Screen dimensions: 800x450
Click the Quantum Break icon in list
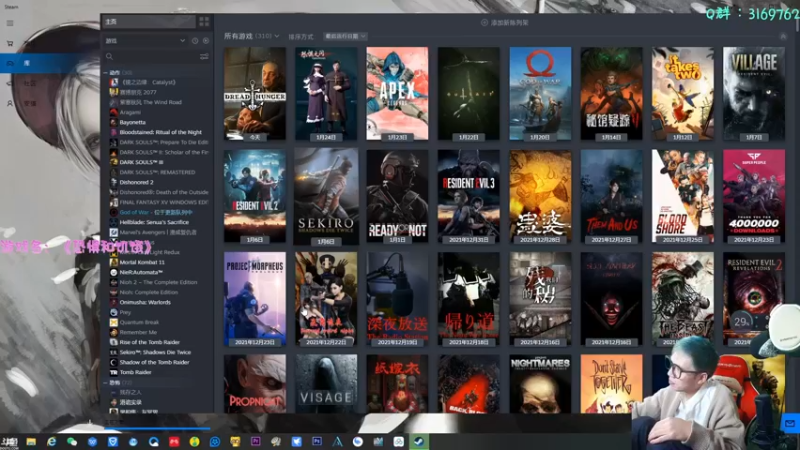click(114, 322)
